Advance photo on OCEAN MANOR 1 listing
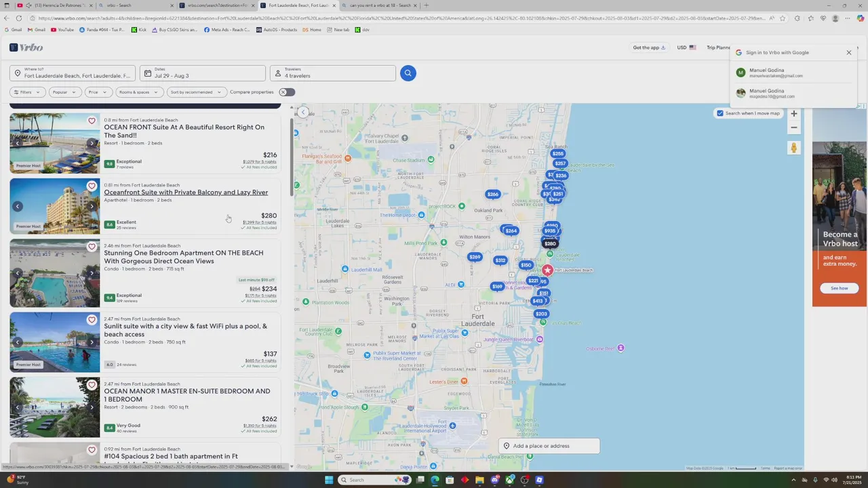 coord(92,407)
